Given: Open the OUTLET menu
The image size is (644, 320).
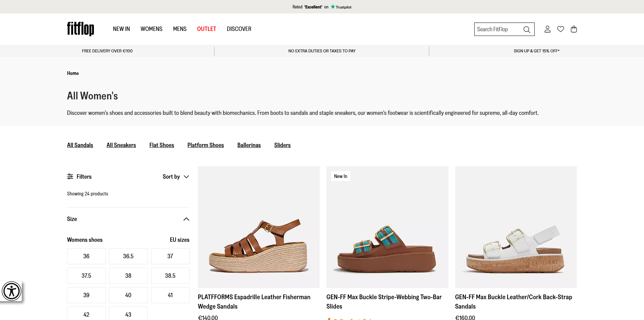Looking at the screenshot, I should pyautogui.click(x=207, y=29).
